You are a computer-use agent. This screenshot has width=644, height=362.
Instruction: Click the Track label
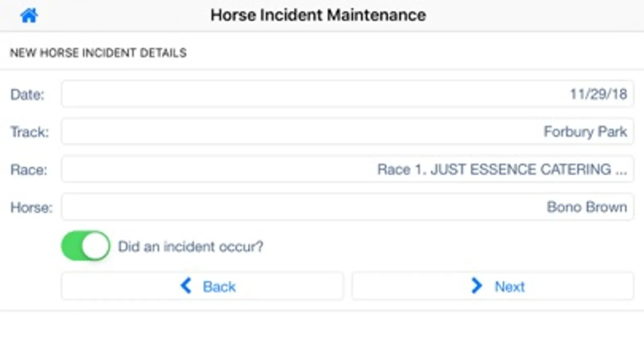pyautogui.click(x=29, y=132)
